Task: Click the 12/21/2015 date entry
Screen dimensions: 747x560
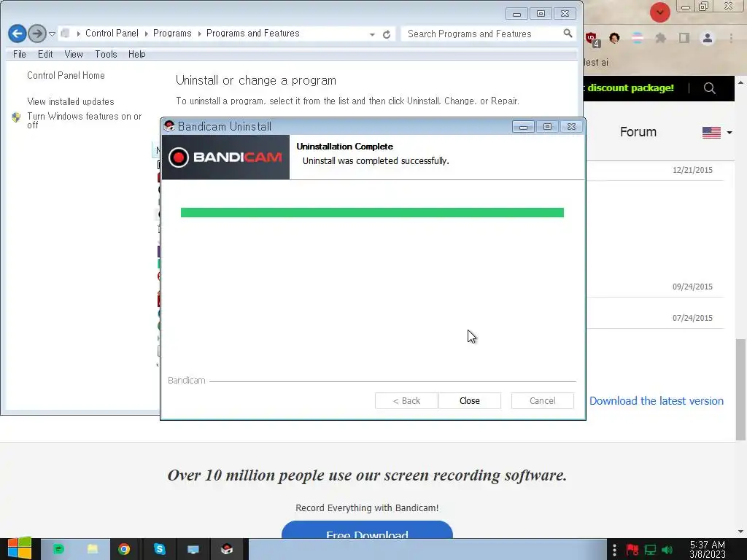Action: pos(692,170)
